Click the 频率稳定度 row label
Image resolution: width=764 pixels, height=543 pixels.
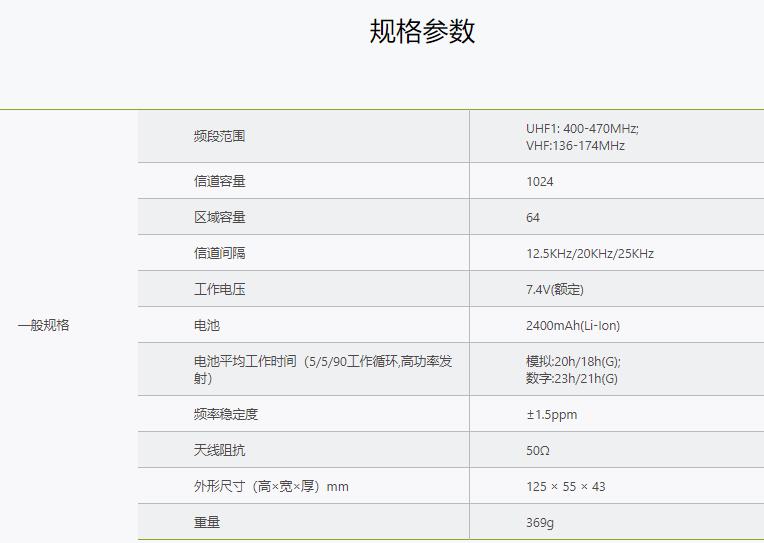225,414
